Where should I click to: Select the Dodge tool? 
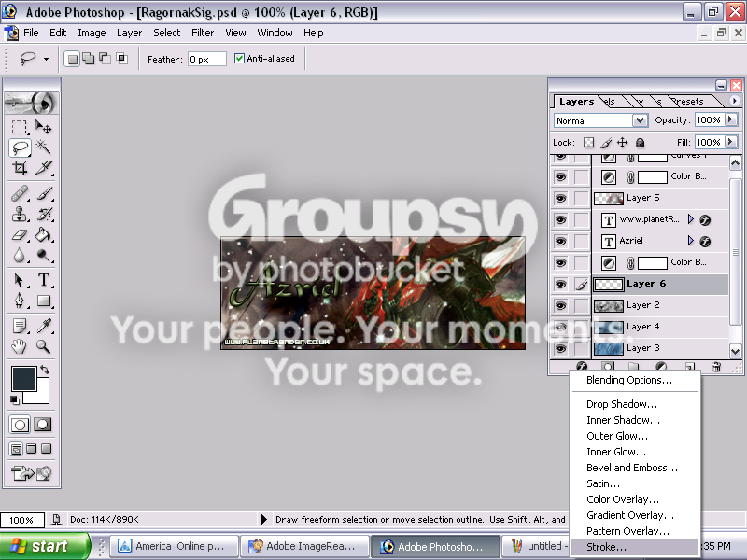tap(43, 256)
